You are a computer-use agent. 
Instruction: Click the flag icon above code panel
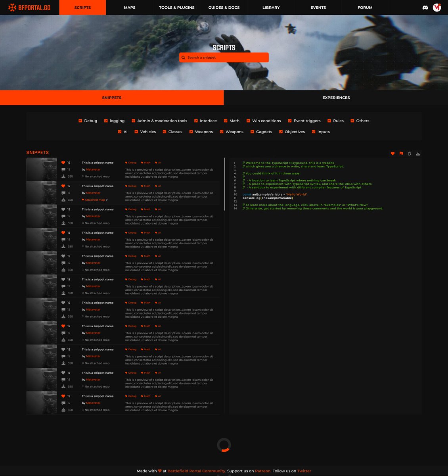401,154
